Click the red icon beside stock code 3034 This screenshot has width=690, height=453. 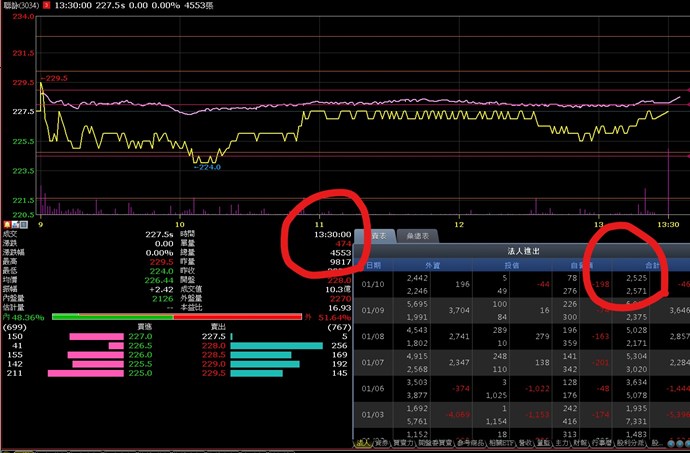point(47,6)
